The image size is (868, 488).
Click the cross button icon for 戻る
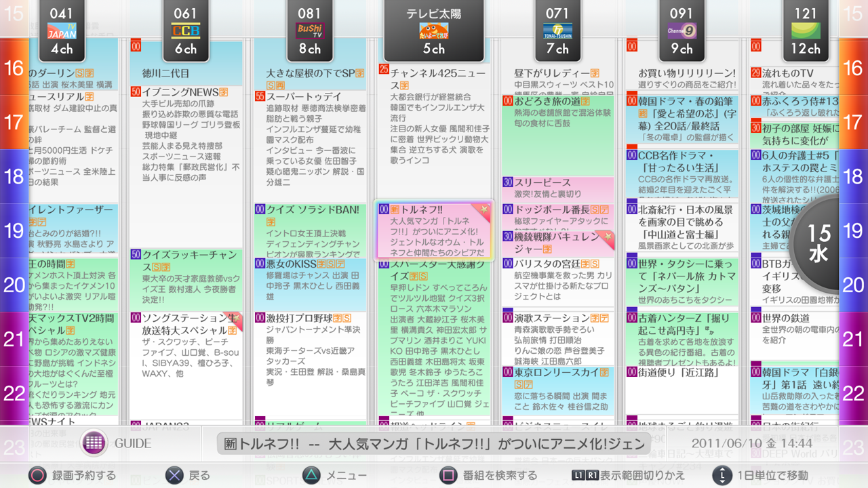174,476
